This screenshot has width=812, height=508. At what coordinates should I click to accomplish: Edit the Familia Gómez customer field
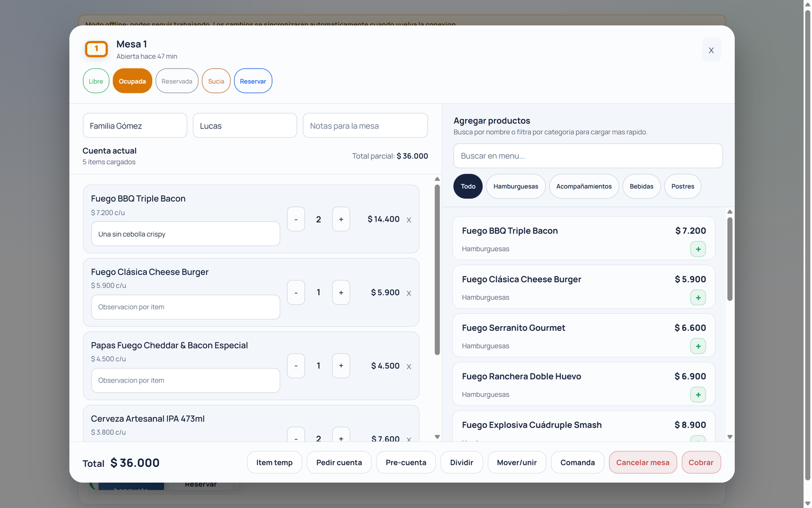[135, 125]
